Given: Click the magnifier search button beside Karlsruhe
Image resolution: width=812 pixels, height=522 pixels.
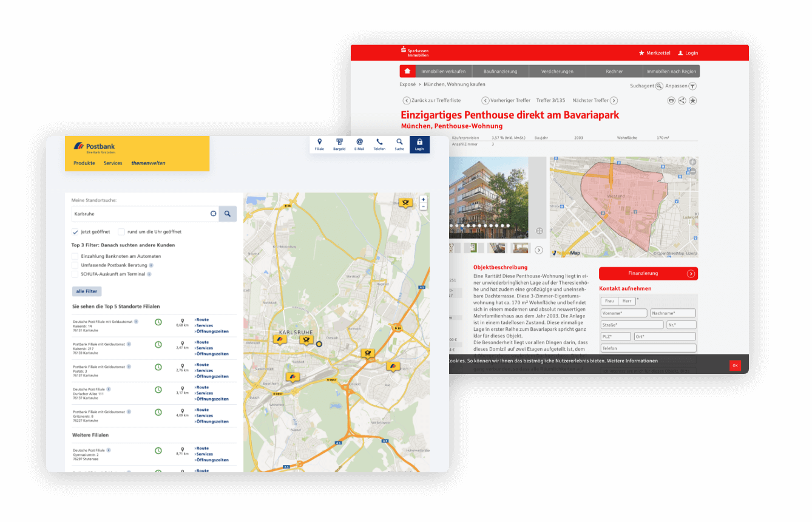Looking at the screenshot, I should click(x=228, y=214).
